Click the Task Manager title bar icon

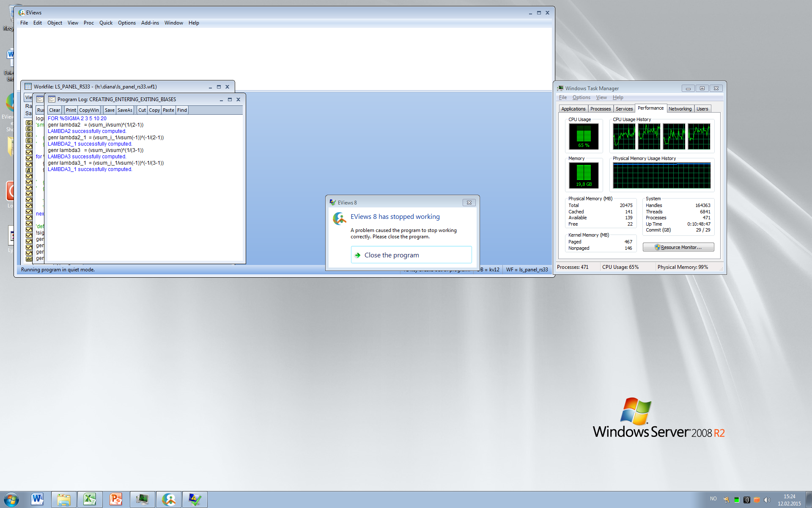pyautogui.click(x=560, y=88)
